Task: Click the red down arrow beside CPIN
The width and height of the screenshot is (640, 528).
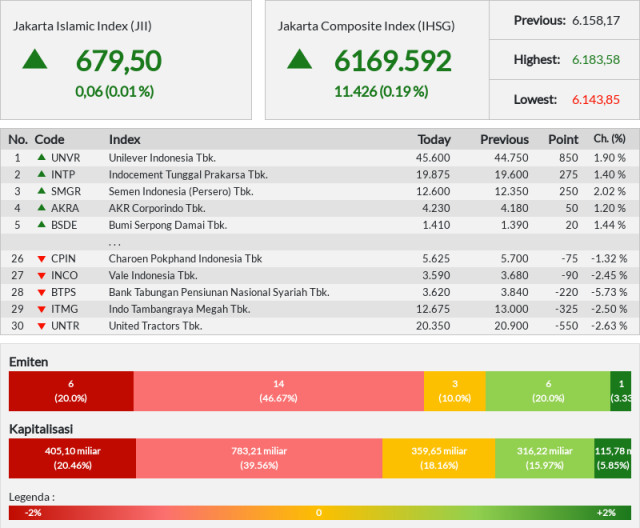Action: (41, 259)
